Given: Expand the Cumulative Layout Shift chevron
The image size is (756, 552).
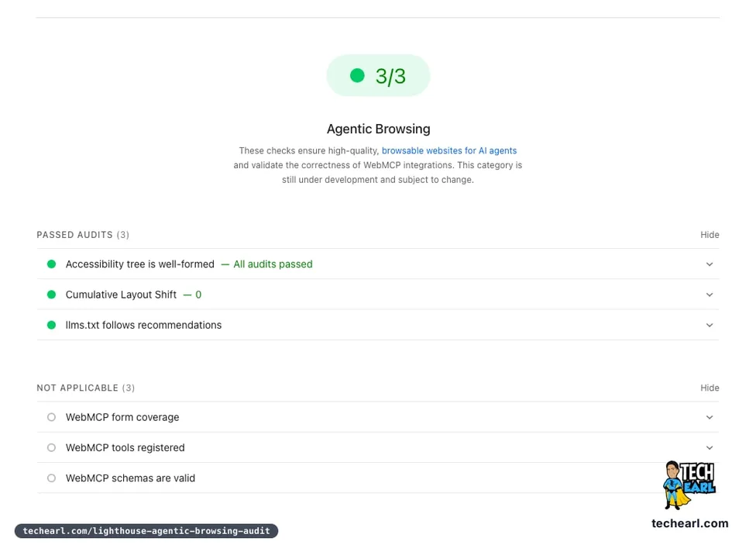Looking at the screenshot, I should tap(710, 295).
